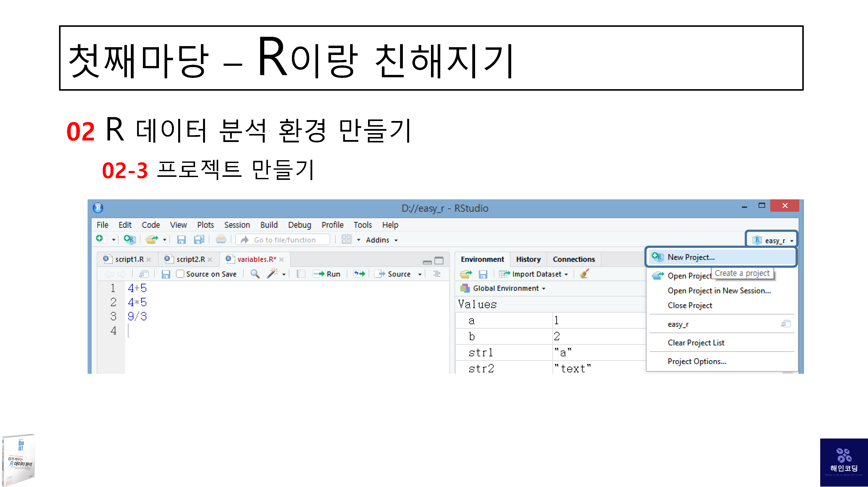Click the Load workspace folder icon
Viewport: 868px width, 487px height.
[x=466, y=274]
